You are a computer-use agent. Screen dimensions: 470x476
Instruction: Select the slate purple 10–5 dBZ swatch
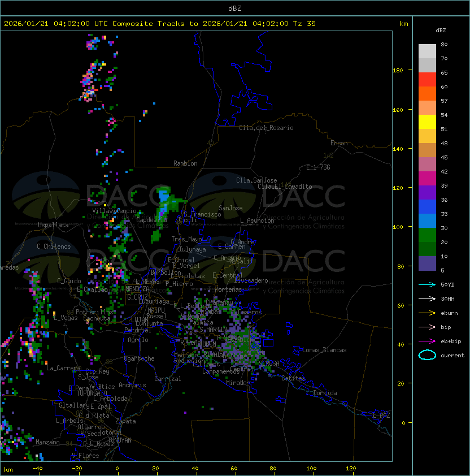point(427,263)
